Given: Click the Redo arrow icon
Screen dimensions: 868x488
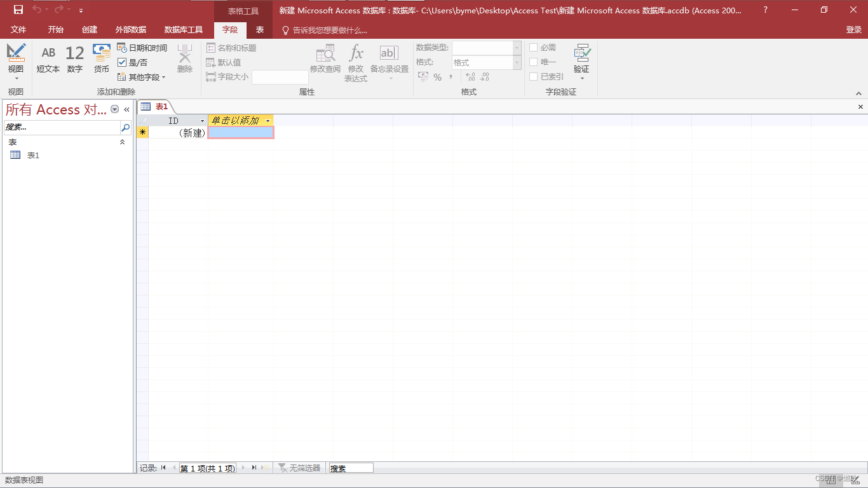Looking at the screenshot, I should [59, 10].
